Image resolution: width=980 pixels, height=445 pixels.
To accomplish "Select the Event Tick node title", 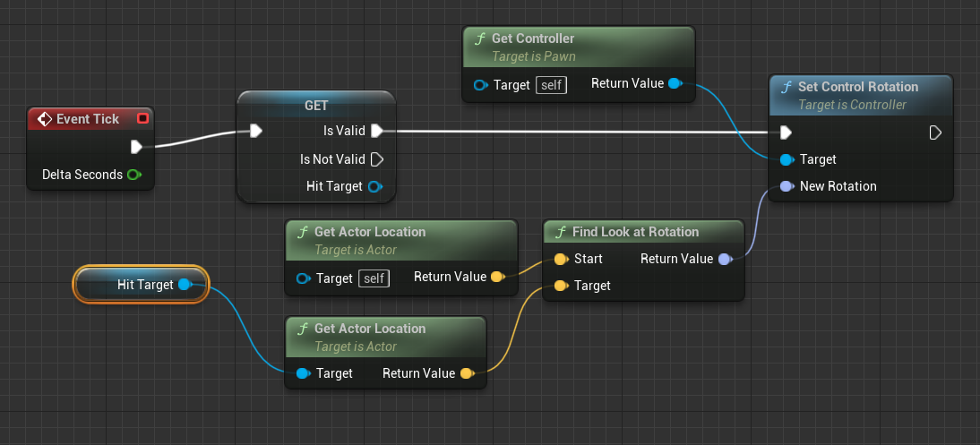I will pyautogui.click(x=88, y=119).
